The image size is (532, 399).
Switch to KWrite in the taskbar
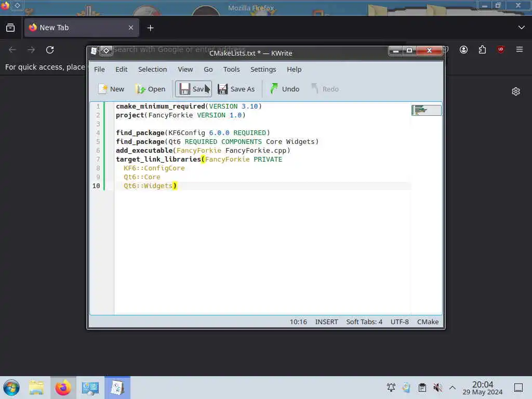pyautogui.click(x=117, y=388)
